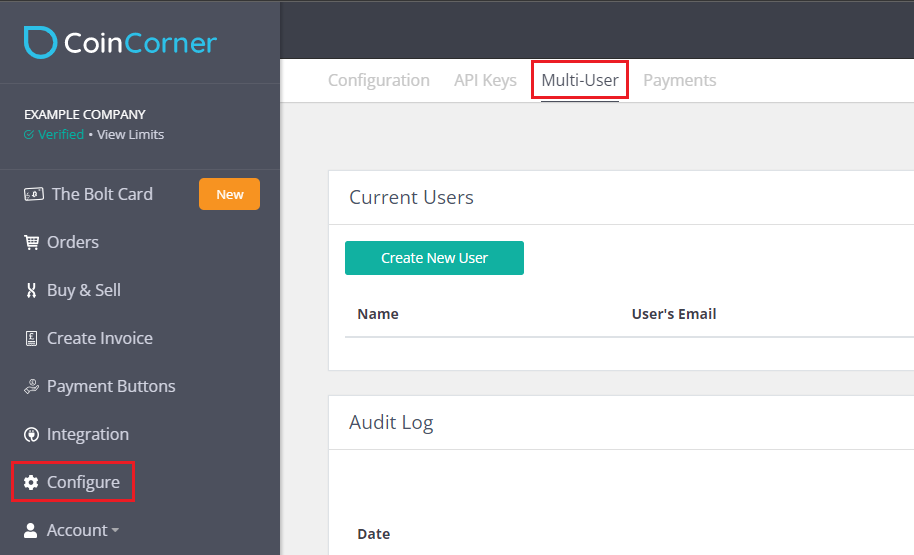Click the Bolt Card icon in sidebar

[34, 194]
